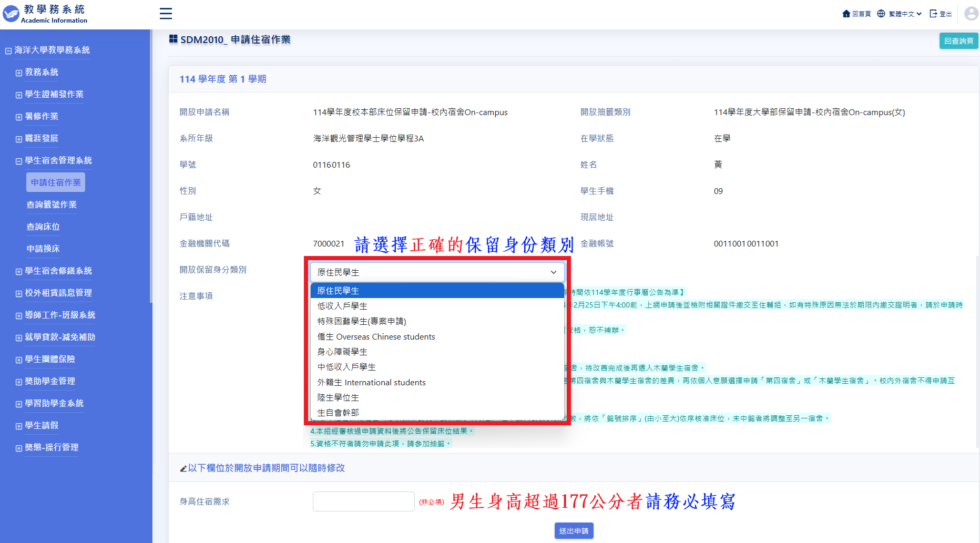Expand the 獎懲-操行管理 tree node

(x=19, y=448)
